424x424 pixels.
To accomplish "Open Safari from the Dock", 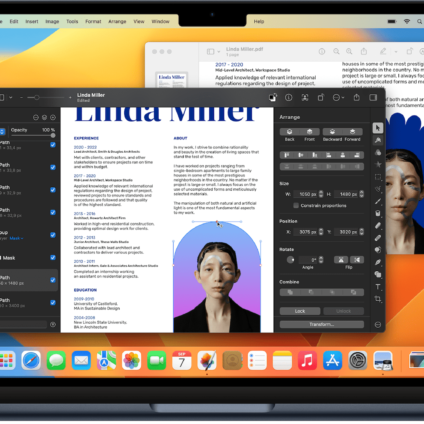I will coord(31,360).
